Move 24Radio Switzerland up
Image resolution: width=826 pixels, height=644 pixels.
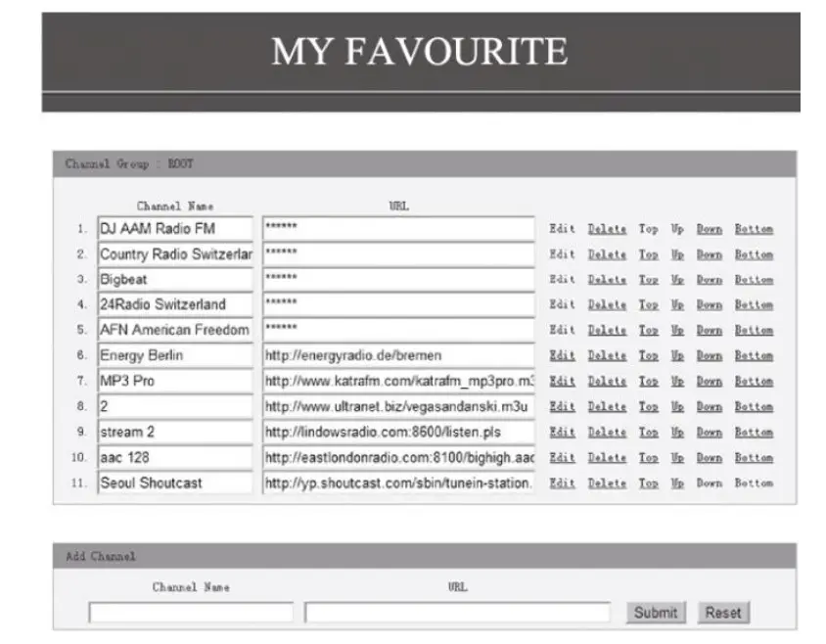(677, 304)
